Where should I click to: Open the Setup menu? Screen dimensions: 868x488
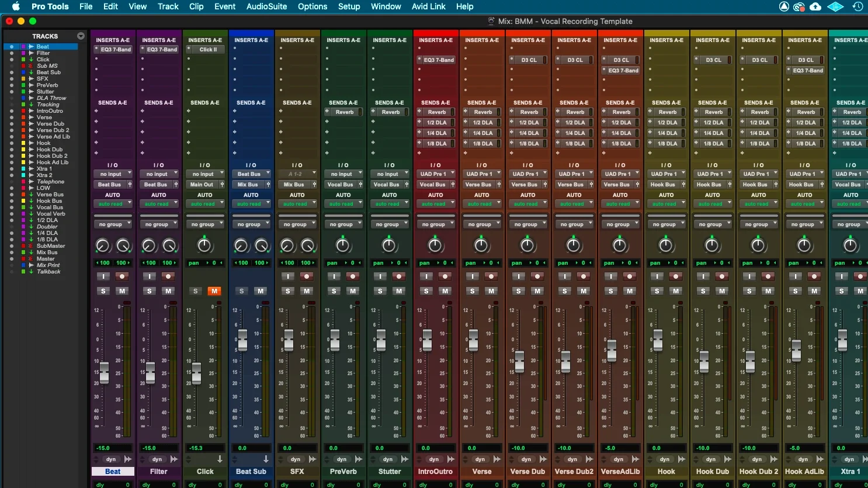pos(349,6)
